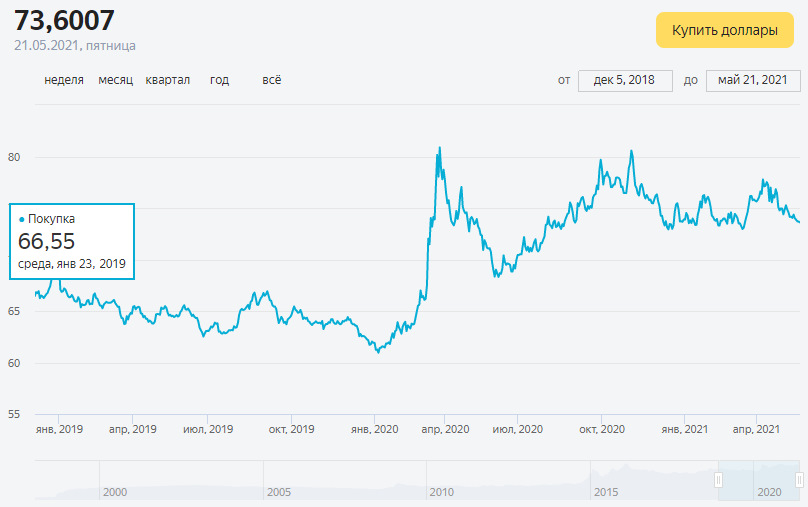Viewport: 808px width, 507px height.
Task: Show the всё full history range
Action: (x=271, y=80)
